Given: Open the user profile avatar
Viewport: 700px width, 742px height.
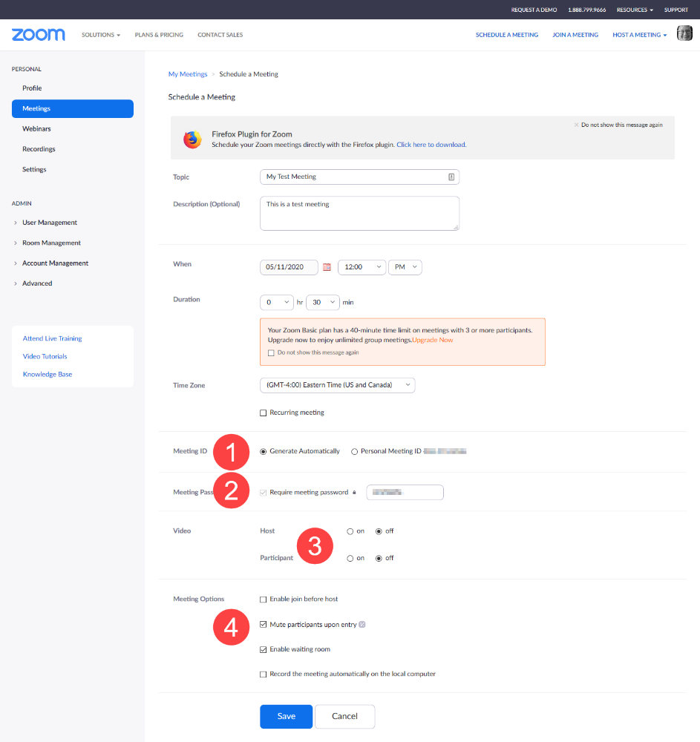Looking at the screenshot, I should pyautogui.click(x=684, y=33).
